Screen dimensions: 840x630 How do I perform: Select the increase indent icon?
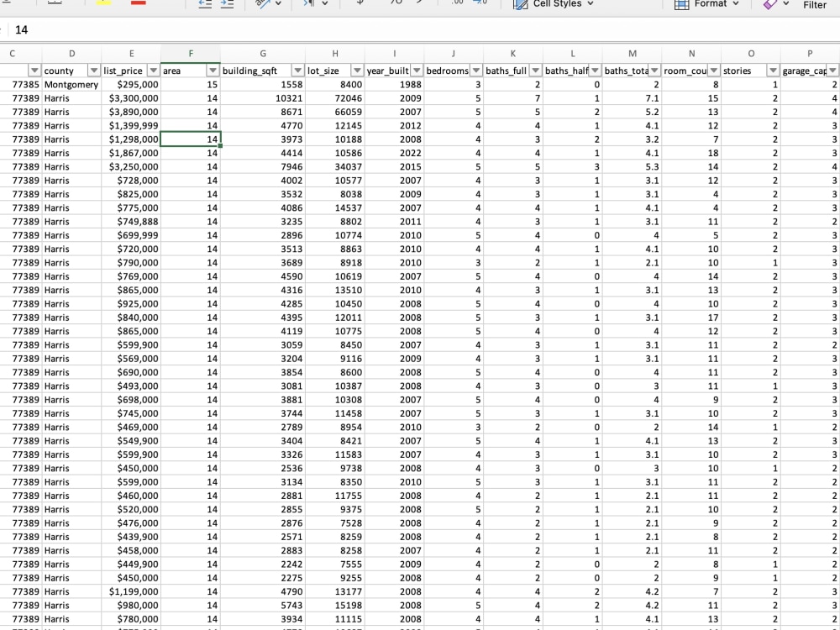pos(227,4)
